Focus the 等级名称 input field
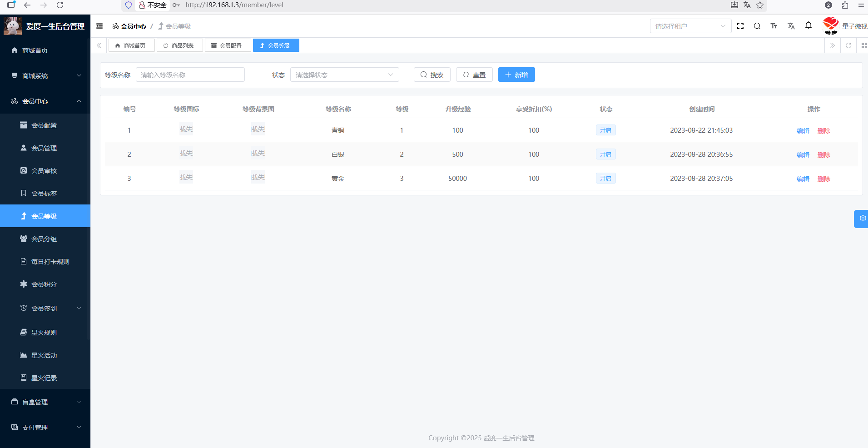Screen dimensions: 868x448 (190, 75)
